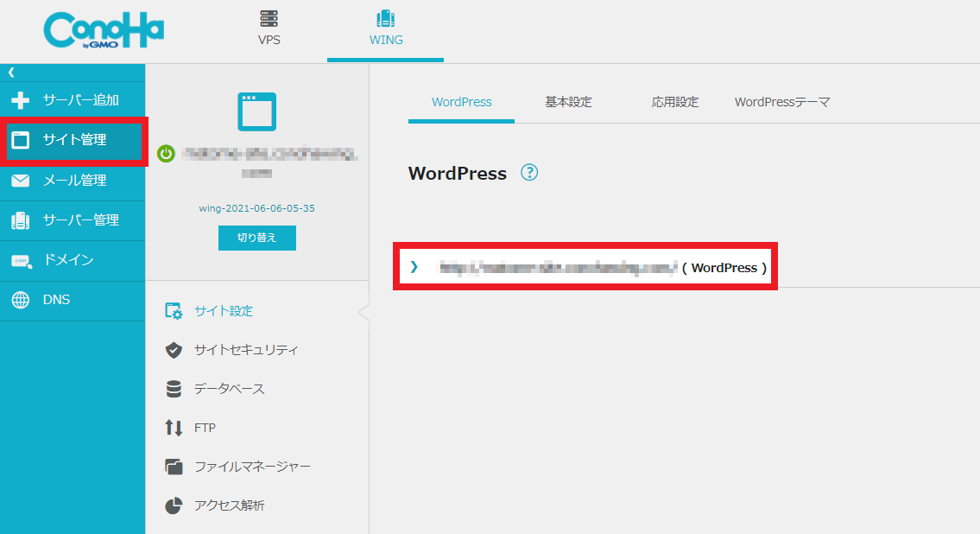
Task: Click the globe icon beside DNS
Action: pos(21,300)
